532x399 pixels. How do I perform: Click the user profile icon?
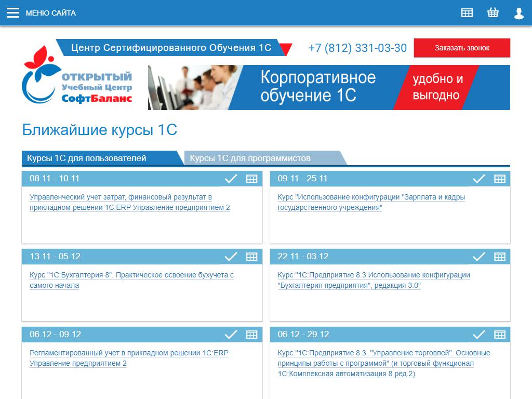pyautogui.click(x=518, y=13)
